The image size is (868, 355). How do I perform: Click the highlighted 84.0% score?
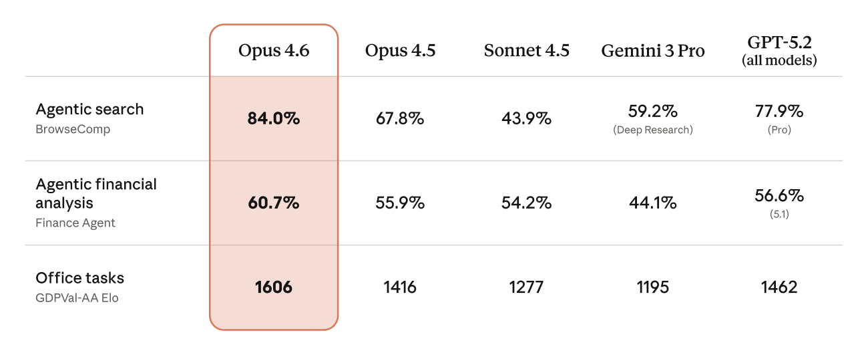(x=274, y=119)
